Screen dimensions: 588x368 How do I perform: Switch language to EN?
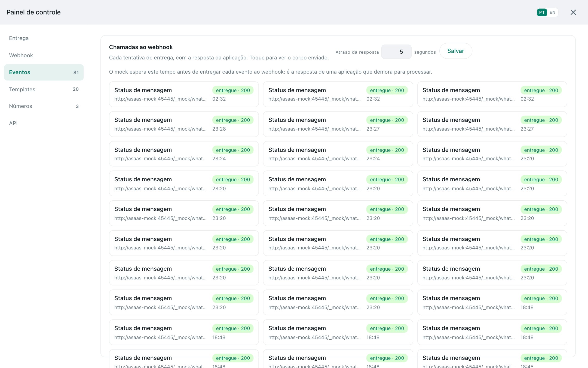pos(552,13)
